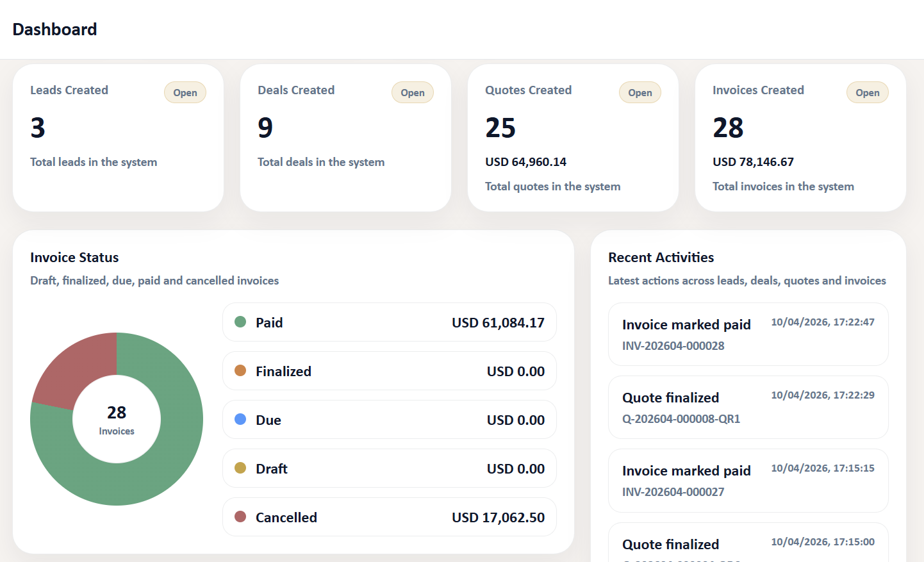The width and height of the screenshot is (924, 562).
Task: Open quote link Q-202604-000008-QR1
Action: coord(681,419)
